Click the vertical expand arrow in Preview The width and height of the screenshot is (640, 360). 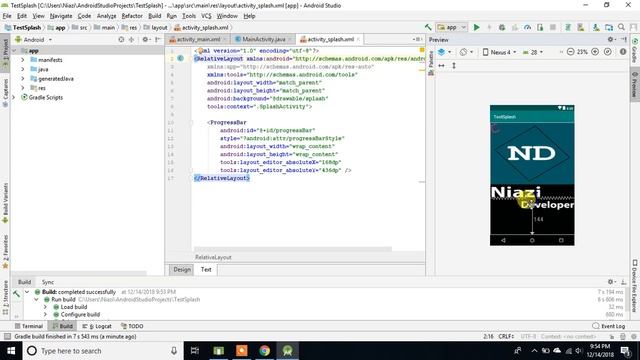click(x=454, y=66)
